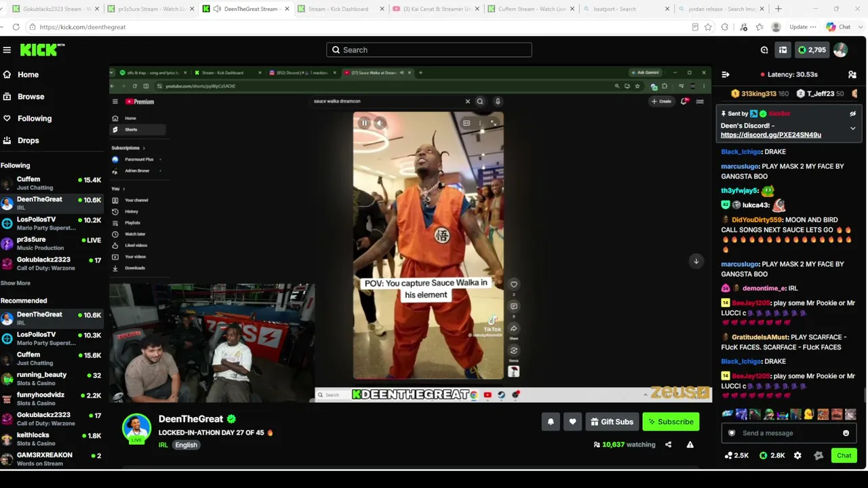The image size is (868, 488).
Task: Click the Kick search magnifier icon
Action: click(x=336, y=49)
